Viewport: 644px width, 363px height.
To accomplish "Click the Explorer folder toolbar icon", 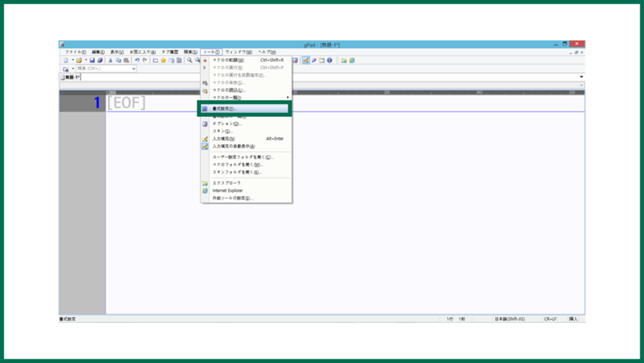I will coord(344,60).
